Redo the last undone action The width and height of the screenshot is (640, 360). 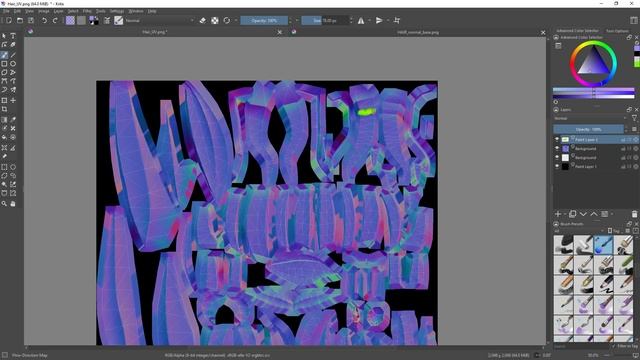click(x=55, y=20)
